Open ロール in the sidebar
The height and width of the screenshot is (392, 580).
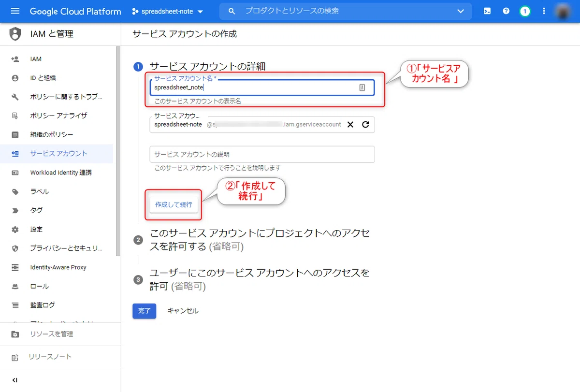pos(57,286)
